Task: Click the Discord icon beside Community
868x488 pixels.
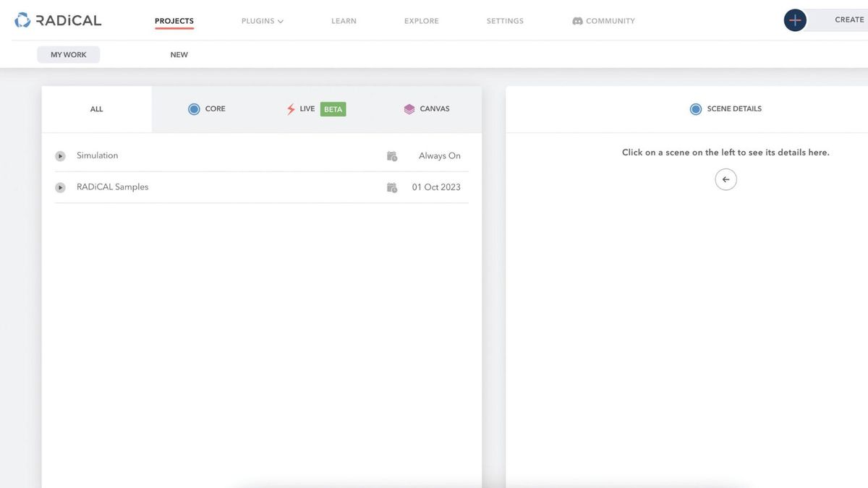Action: [x=577, y=21]
